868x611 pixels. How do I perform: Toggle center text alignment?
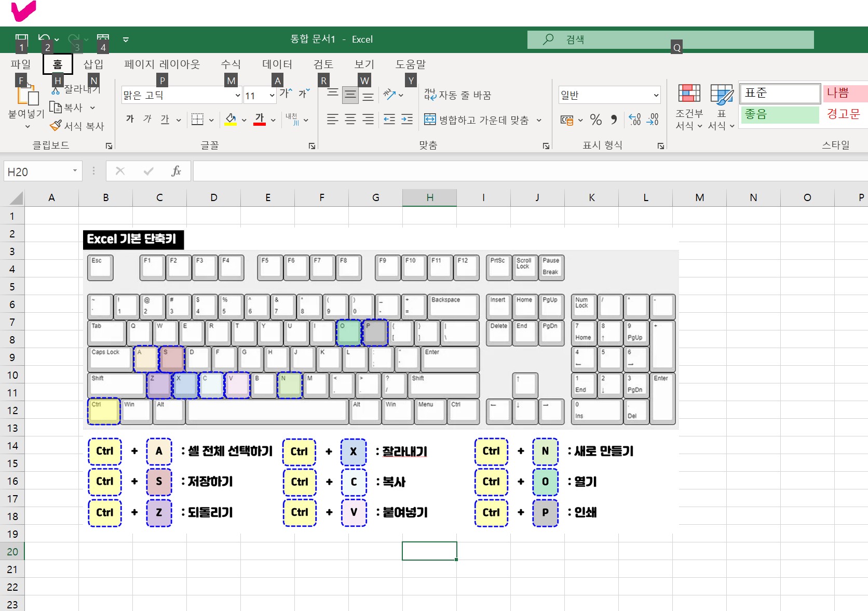(x=350, y=119)
